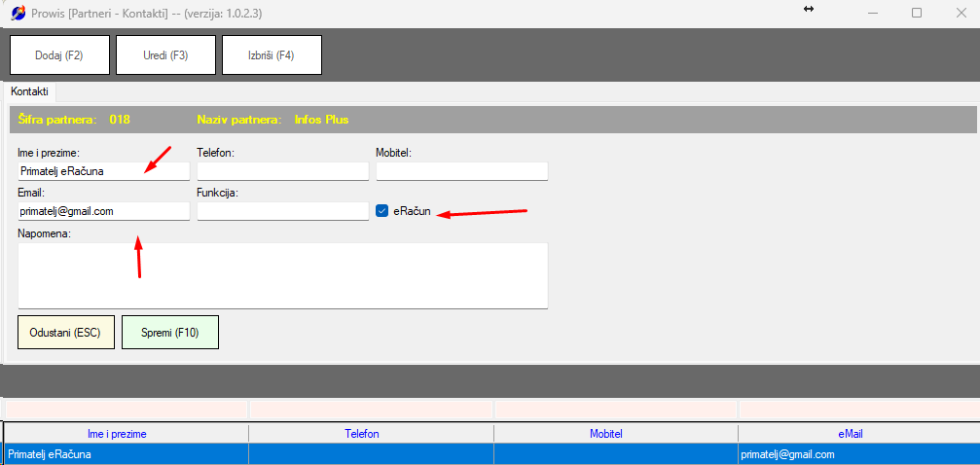Click the Telefon column header in grid
This screenshot has width=980, height=465.
pos(371,433)
